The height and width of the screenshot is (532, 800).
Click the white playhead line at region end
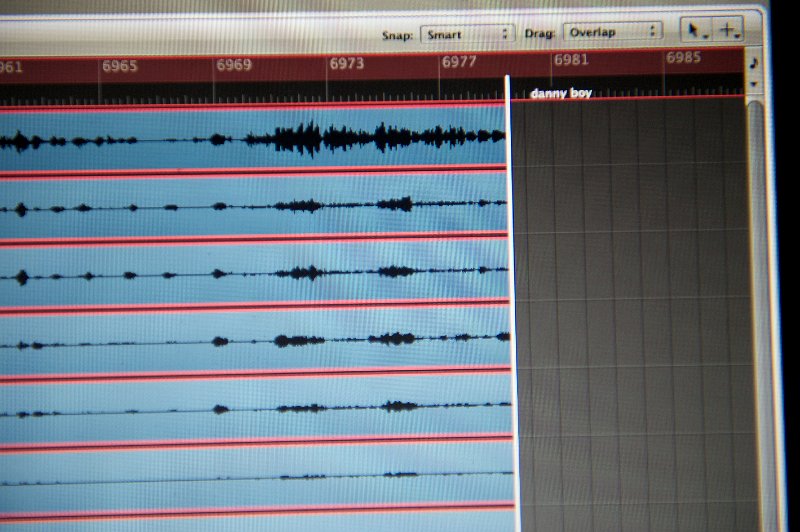(x=512, y=301)
